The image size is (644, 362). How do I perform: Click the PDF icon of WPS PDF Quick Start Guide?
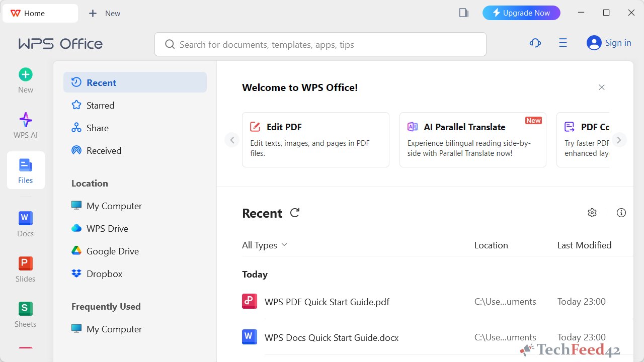pos(250,301)
